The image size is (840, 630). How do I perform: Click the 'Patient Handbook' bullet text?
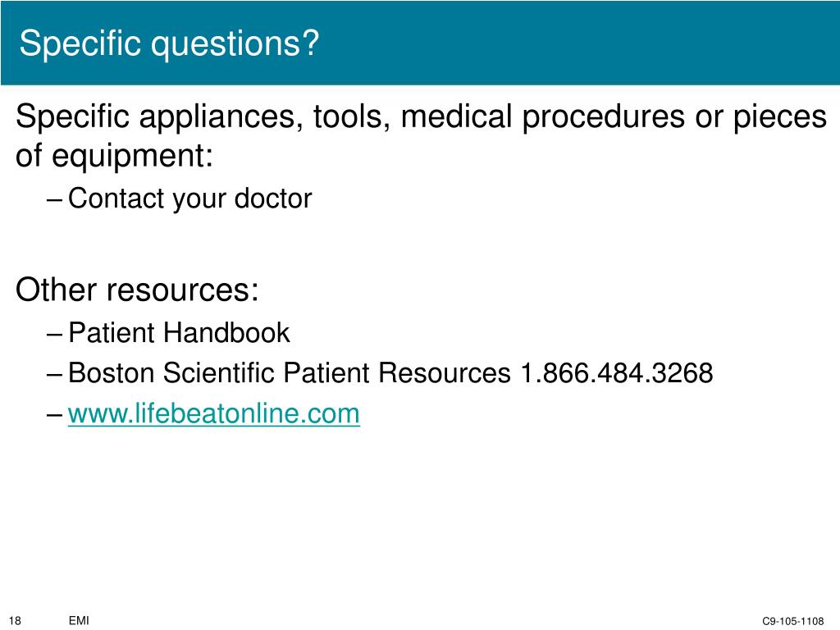pyautogui.click(x=179, y=333)
